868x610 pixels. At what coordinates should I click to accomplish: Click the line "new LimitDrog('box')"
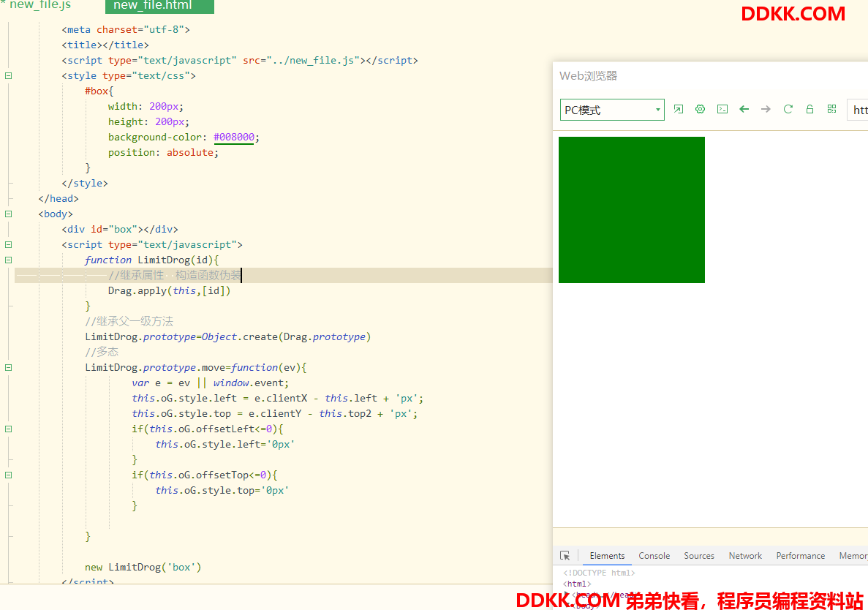pos(143,567)
